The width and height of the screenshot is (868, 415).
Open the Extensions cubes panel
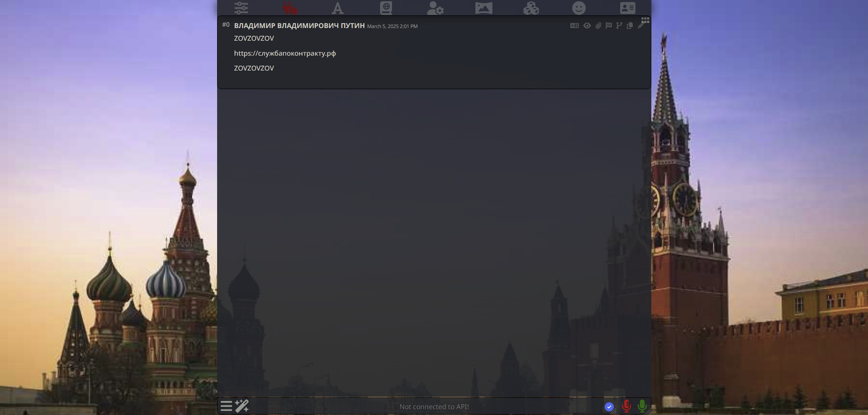click(x=531, y=8)
